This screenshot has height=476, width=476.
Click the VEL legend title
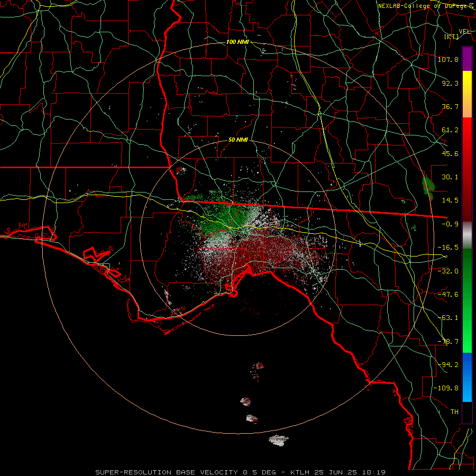(465, 32)
